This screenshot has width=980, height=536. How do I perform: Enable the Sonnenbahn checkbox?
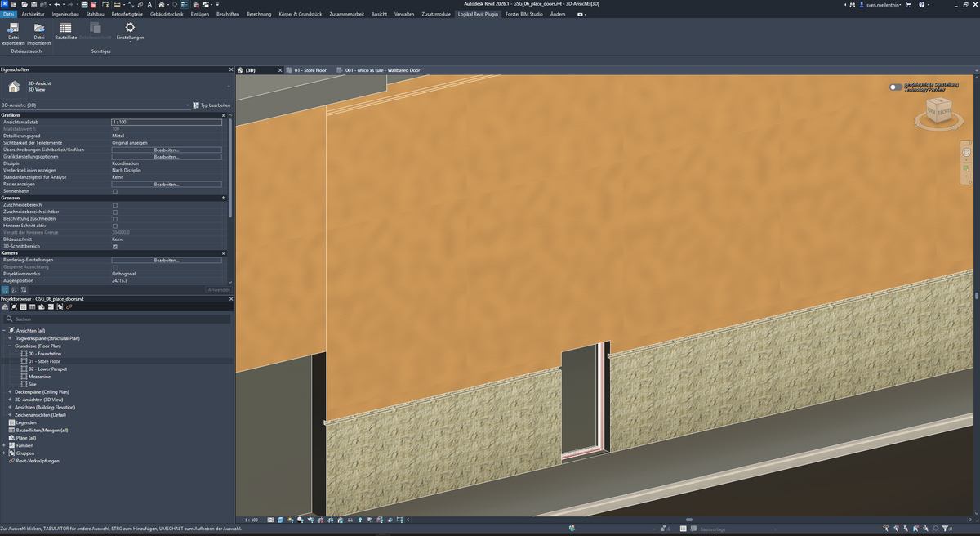tap(114, 190)
